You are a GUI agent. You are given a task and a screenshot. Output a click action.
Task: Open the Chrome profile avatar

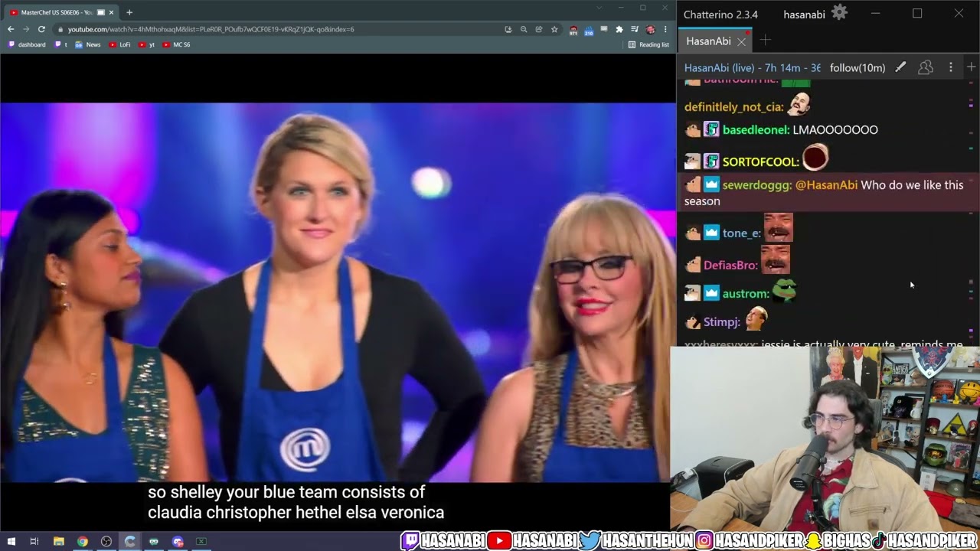650,29
